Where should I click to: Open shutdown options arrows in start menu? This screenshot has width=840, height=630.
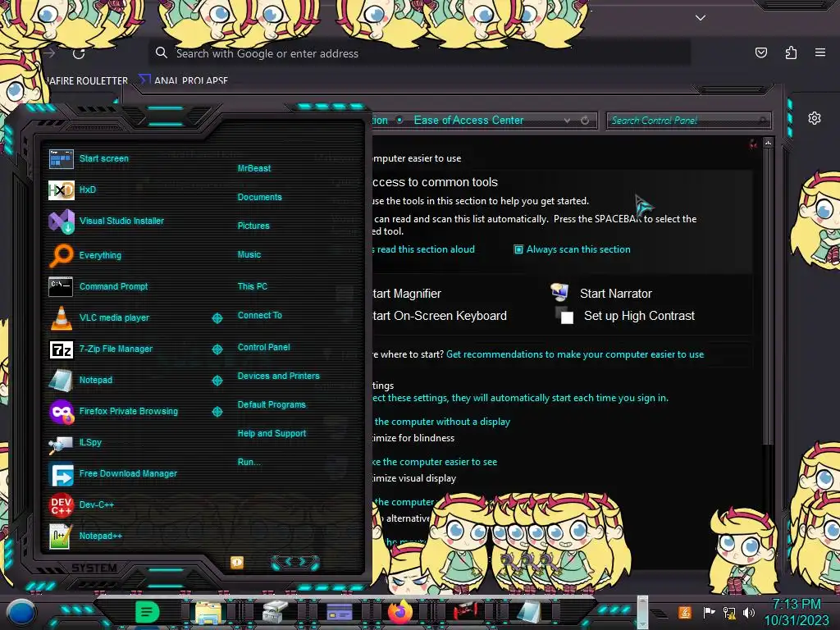coord(295,562)
